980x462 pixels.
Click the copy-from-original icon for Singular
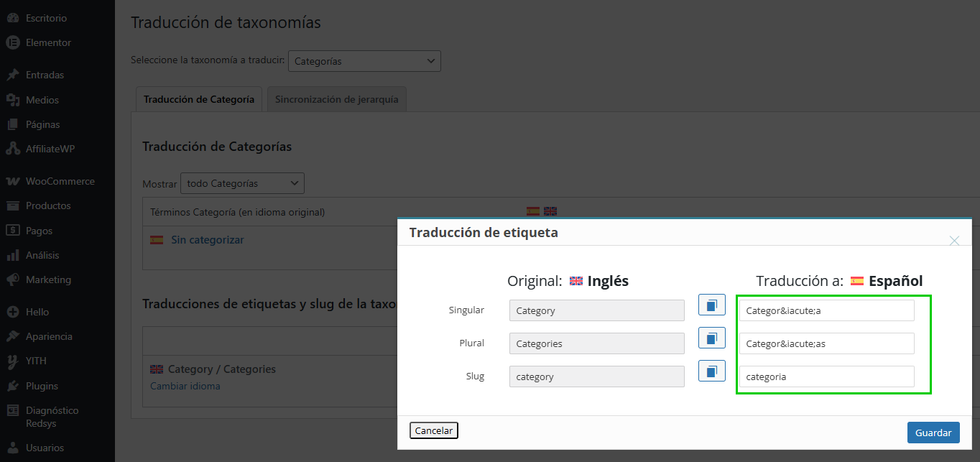[x=711, y=305]
